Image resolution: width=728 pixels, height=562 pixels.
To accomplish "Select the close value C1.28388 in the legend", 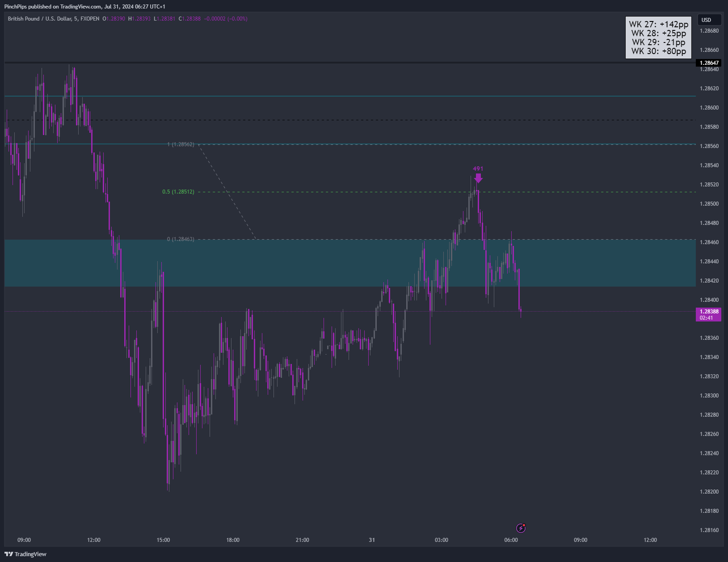I will (189, 19).
